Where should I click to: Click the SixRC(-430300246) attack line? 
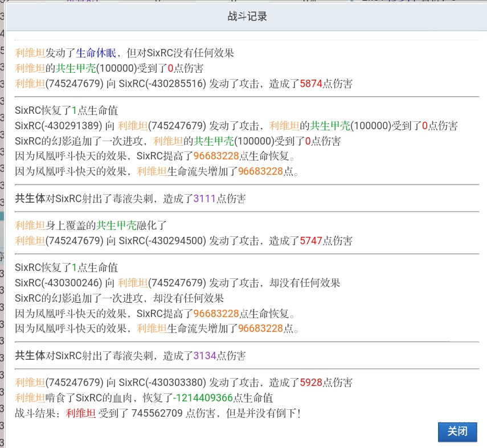pyautogui.click(x=178, y=283)
